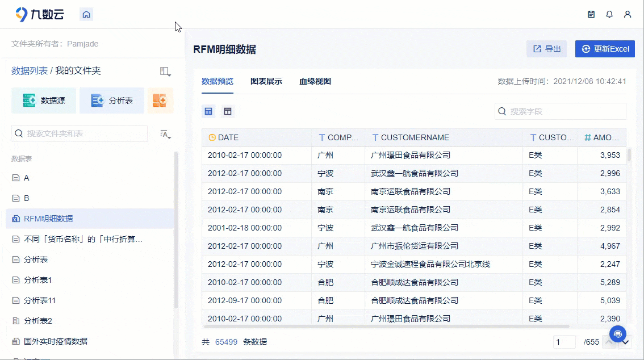Screen dimensions: 644x360
Task: Add a new 数据源
Action: (x=44, y=100)
